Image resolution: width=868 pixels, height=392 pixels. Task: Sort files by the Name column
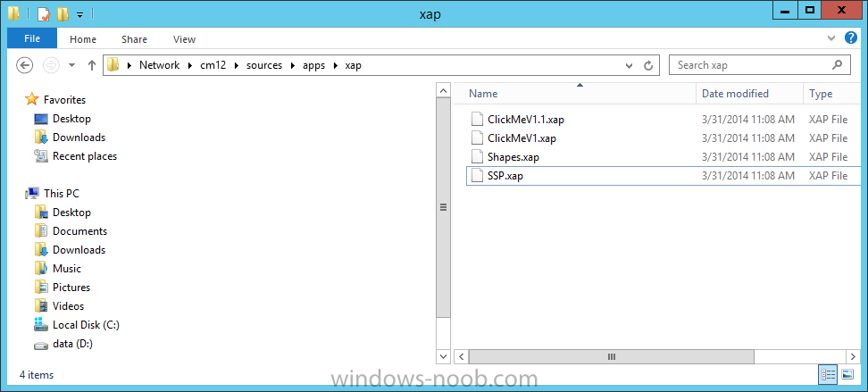pos(574,94)
